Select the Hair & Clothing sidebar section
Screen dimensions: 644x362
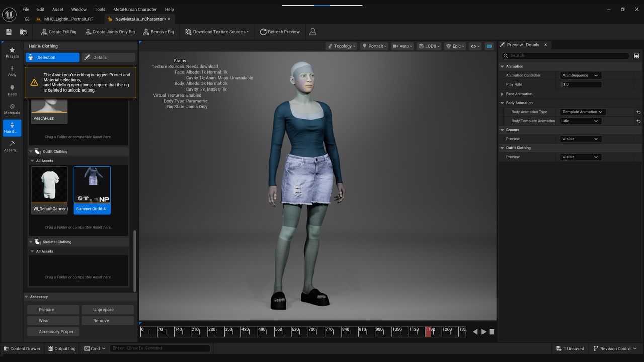click(12, 128)
